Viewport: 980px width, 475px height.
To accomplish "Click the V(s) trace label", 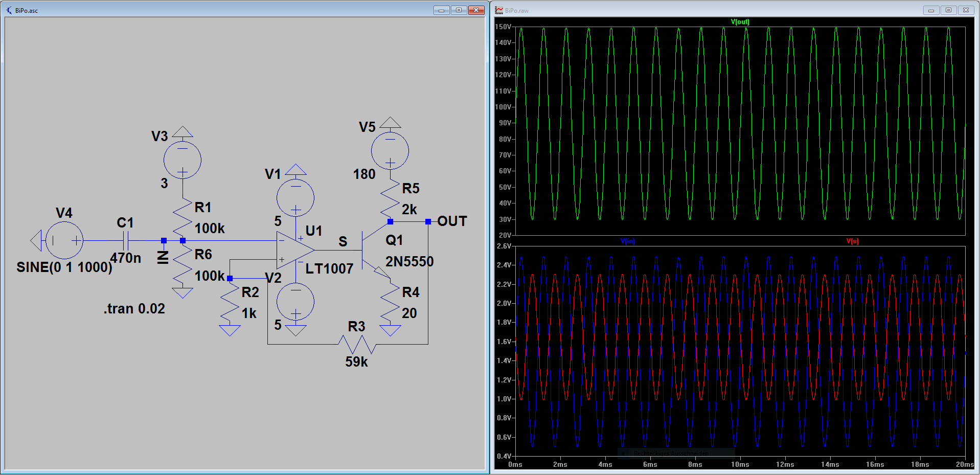I will [x=852, y=241].
